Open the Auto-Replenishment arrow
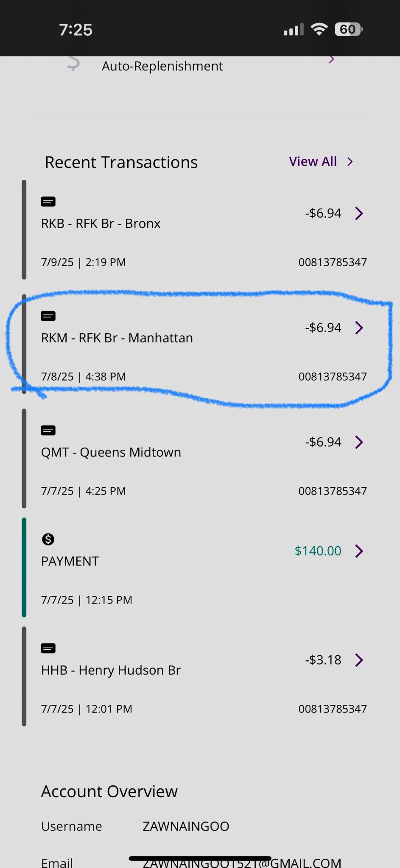 332,60
